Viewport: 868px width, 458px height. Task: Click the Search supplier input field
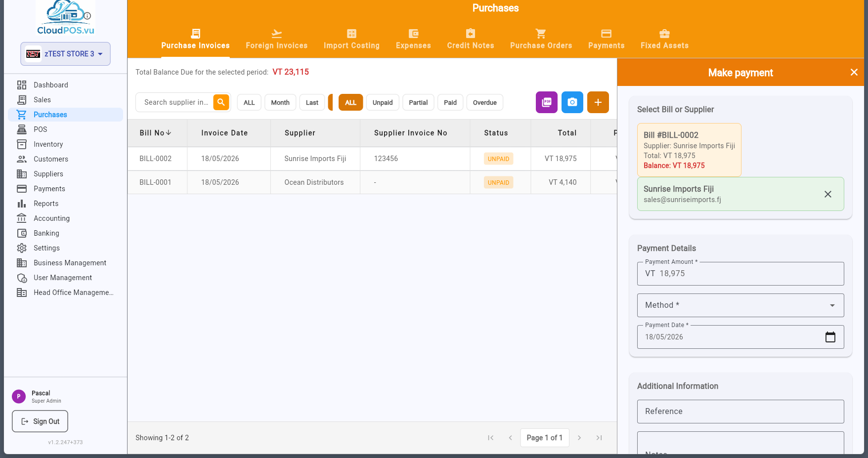[175, 102]
